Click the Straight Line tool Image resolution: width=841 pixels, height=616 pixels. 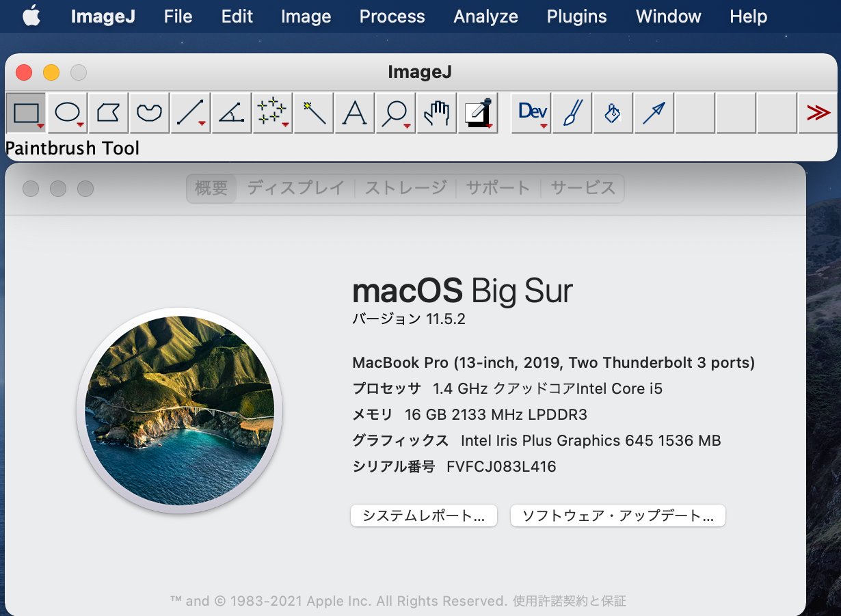[x=190, y=113]
